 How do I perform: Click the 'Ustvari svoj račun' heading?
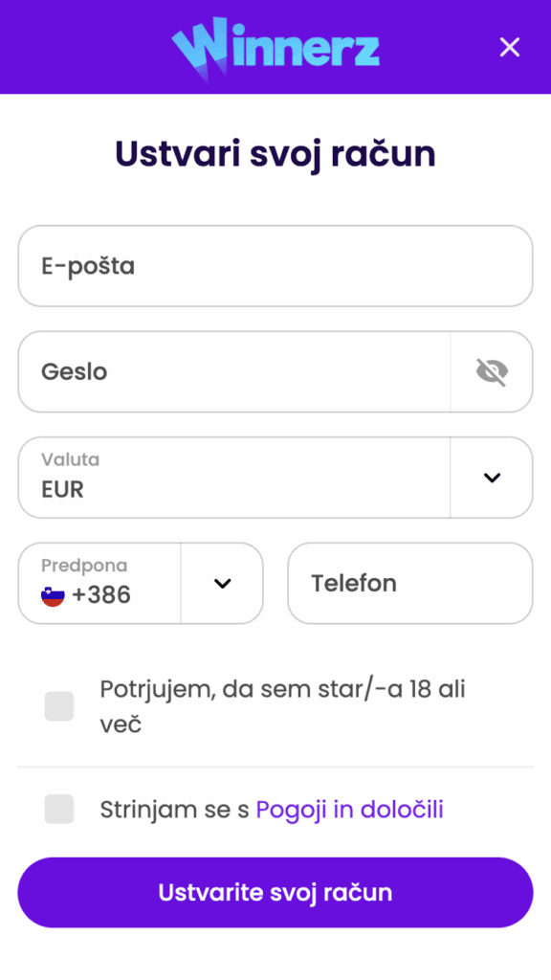[275, 152]
